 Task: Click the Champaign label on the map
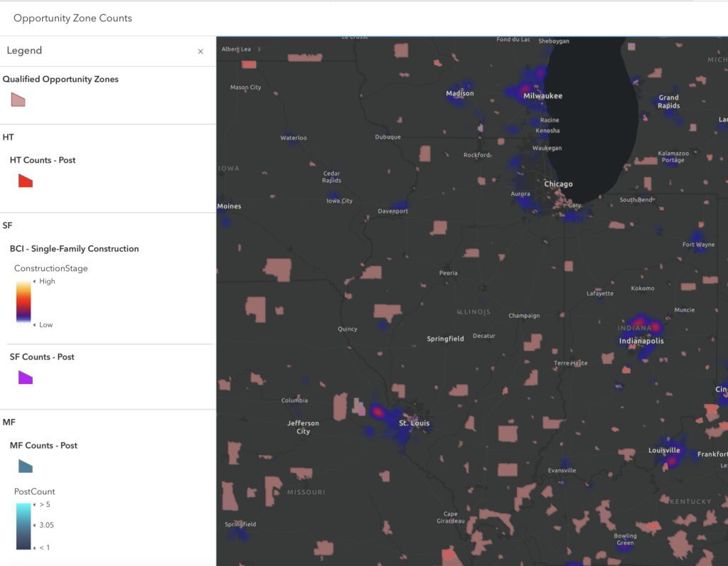click(524, 316)
